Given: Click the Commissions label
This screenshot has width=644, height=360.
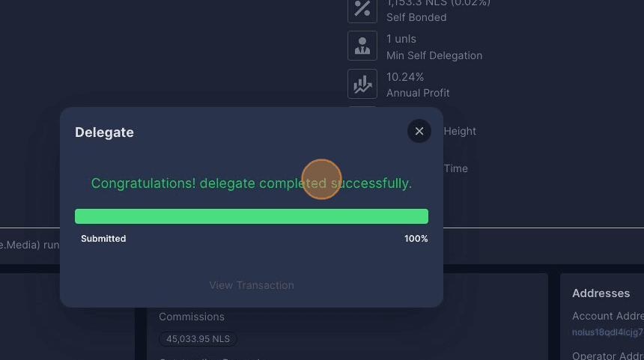Looking at the screenshot, I should click(192, 317).
